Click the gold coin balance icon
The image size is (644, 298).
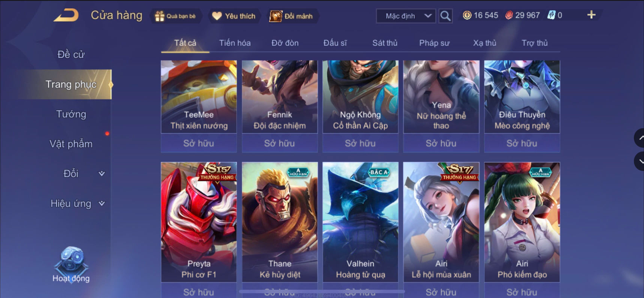[x=467, y=15]
